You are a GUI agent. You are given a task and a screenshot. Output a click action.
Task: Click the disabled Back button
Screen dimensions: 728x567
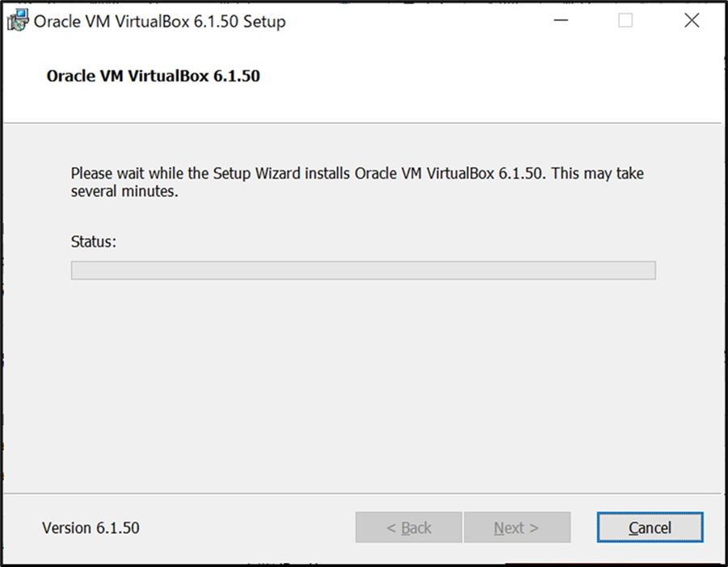pos(409,527)
